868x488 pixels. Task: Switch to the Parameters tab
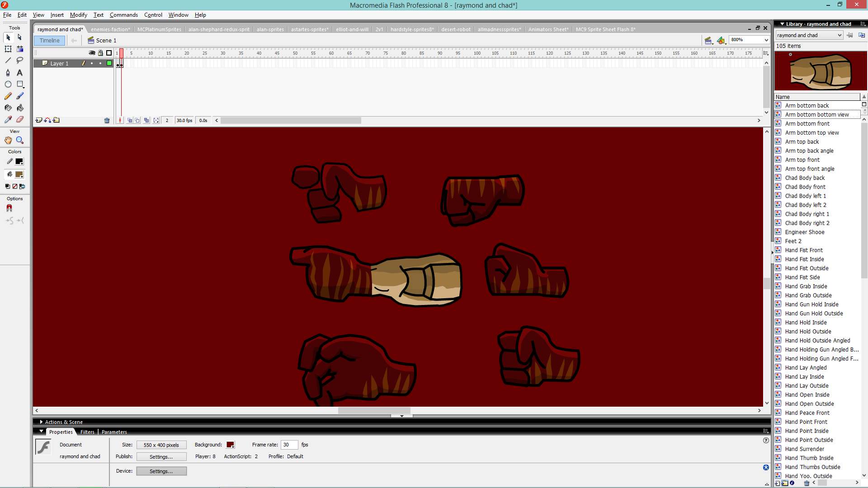click(114, 432)
